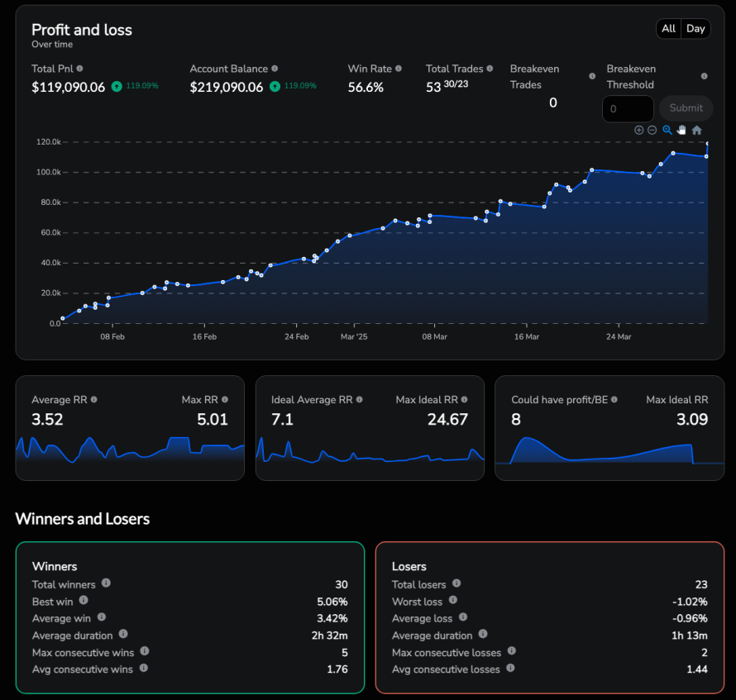Open info icon next to Total Pnl

pyautogui.click(x=79, y=69)
